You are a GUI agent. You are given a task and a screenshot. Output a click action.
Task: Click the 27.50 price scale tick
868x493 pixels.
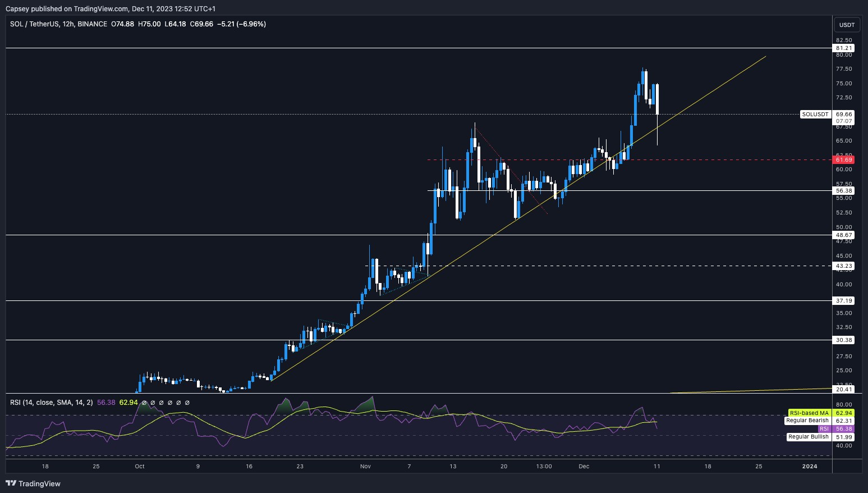pos(844,357)
